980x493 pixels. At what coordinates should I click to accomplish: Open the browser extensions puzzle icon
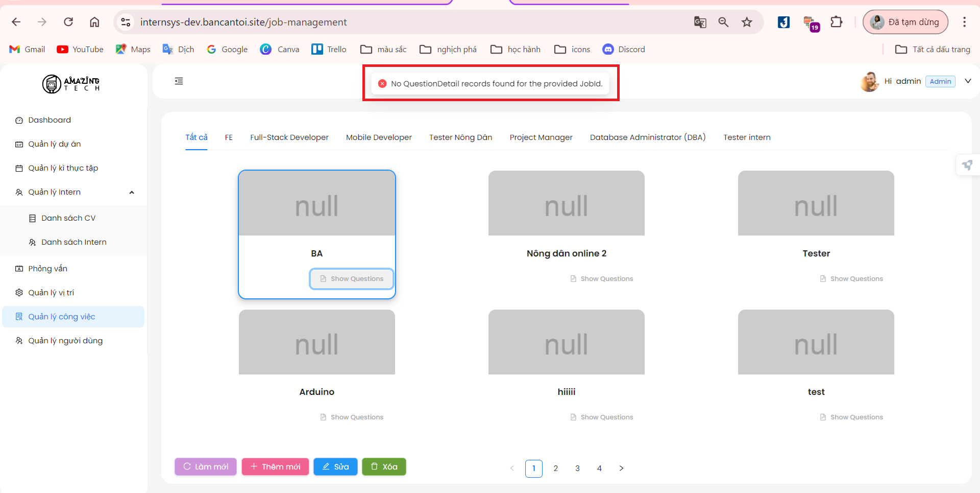coord(836,22)
